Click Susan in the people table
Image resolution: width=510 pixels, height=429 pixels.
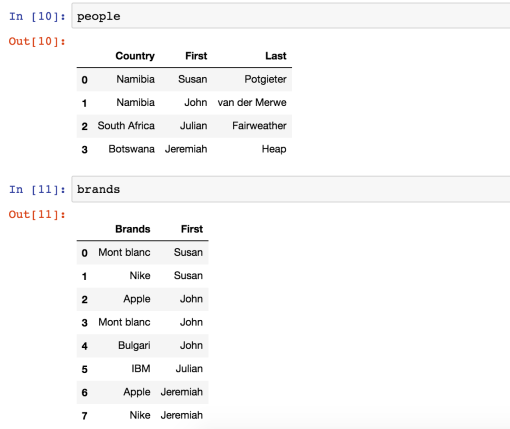tap(193, 79)
